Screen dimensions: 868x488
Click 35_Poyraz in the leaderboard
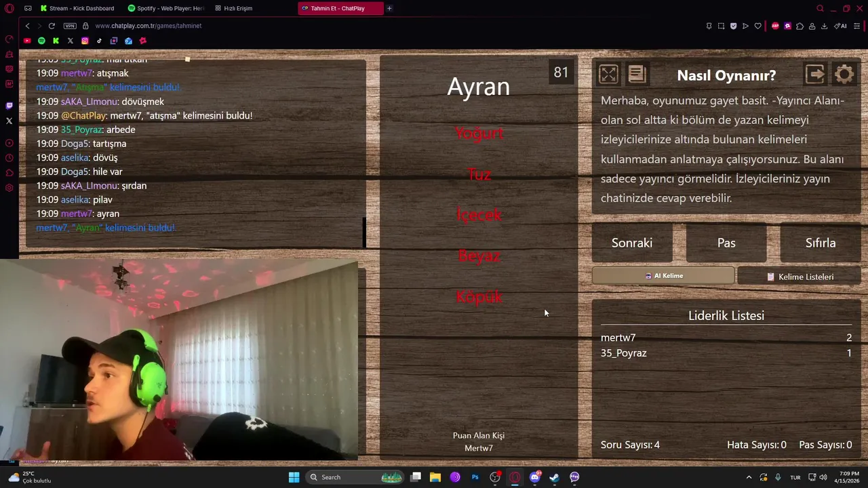coord(623,353)
